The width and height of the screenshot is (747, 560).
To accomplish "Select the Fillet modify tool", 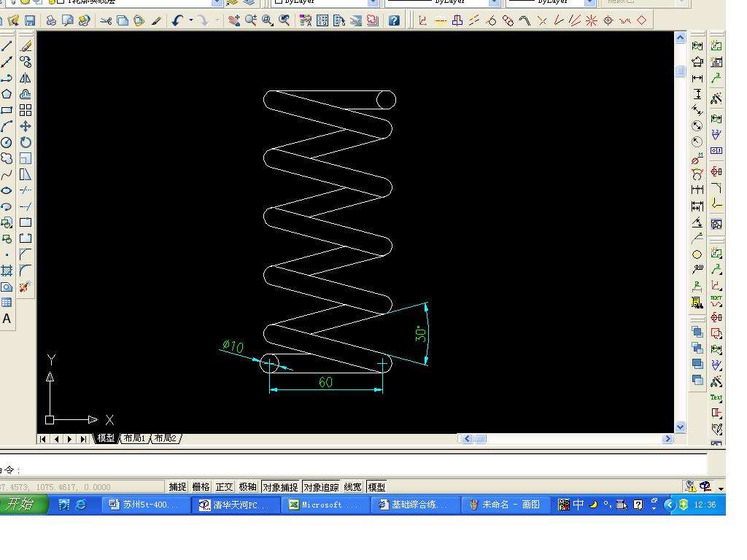I will (26, 271).
